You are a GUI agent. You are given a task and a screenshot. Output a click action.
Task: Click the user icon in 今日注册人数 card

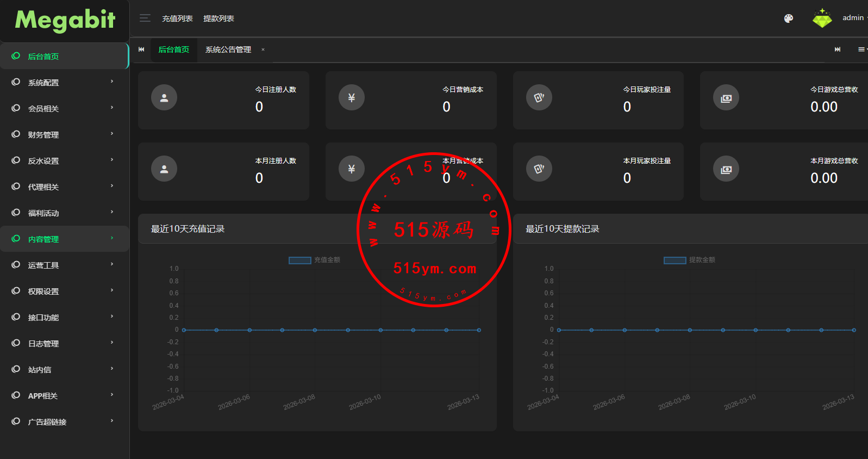pyautogui.click(x=164, y=98)
